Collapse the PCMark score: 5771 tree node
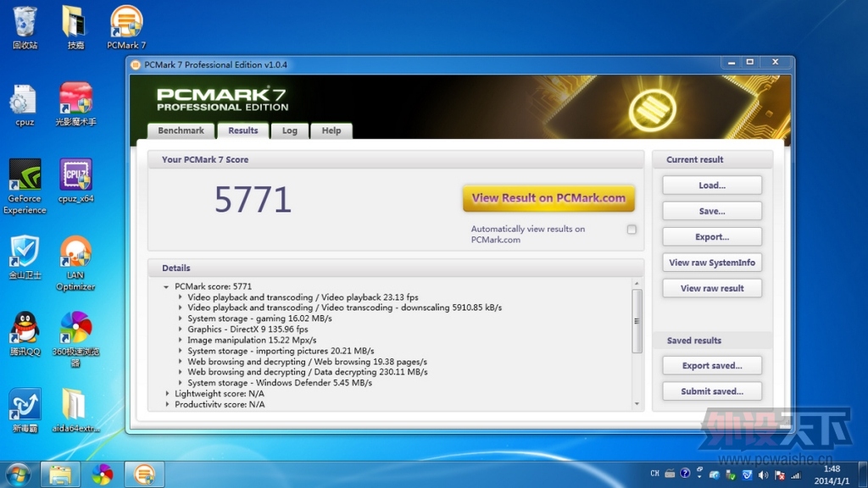 click(166, 286)
